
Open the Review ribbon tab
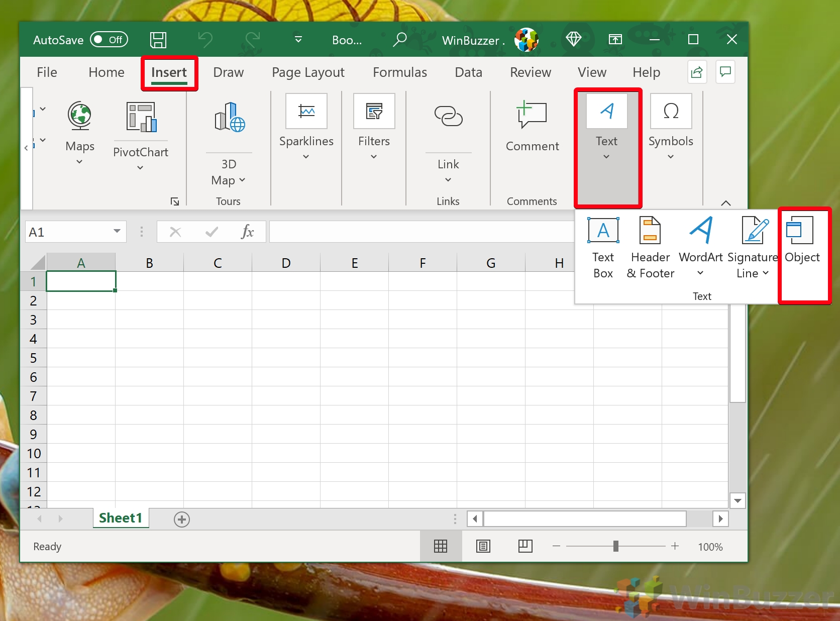[530, 72]
